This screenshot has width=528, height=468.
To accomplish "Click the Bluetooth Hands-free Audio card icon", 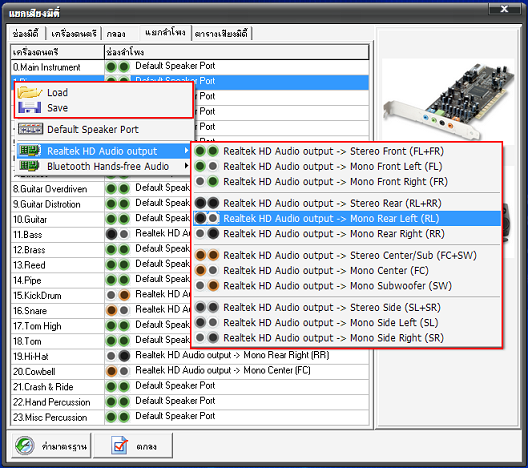I will click(x=29, y=166).
